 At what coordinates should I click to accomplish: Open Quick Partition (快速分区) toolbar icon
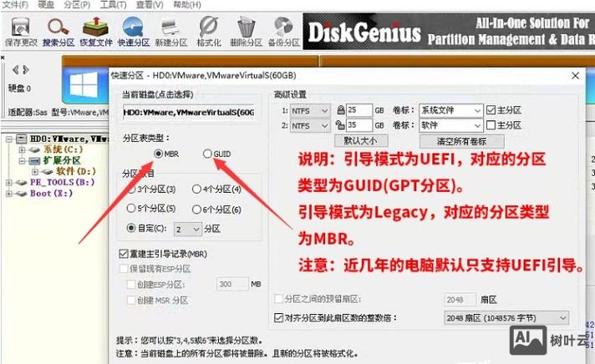click(x=133, y=32)
